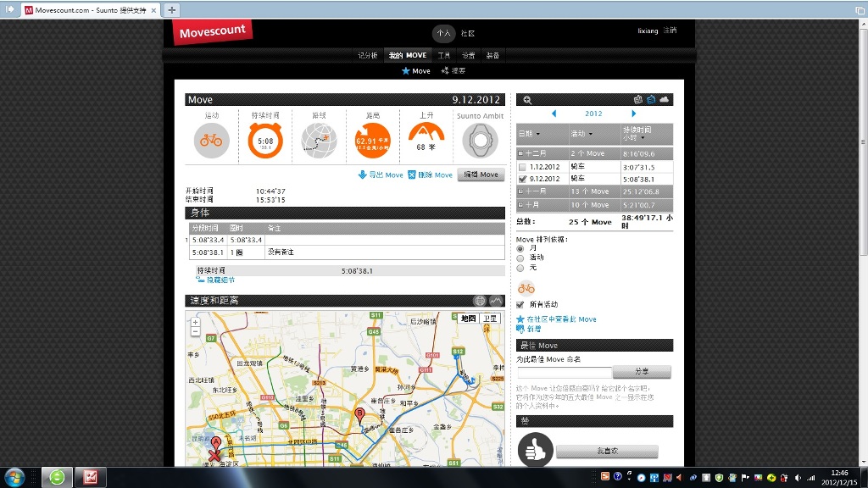Switch to map view globe icon
The image size is (868, 488).
coord(480,301)
